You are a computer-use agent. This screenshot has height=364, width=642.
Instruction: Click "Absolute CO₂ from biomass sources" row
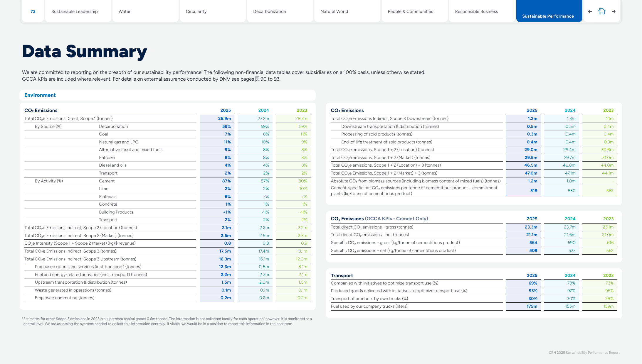(x=474, y=181)
